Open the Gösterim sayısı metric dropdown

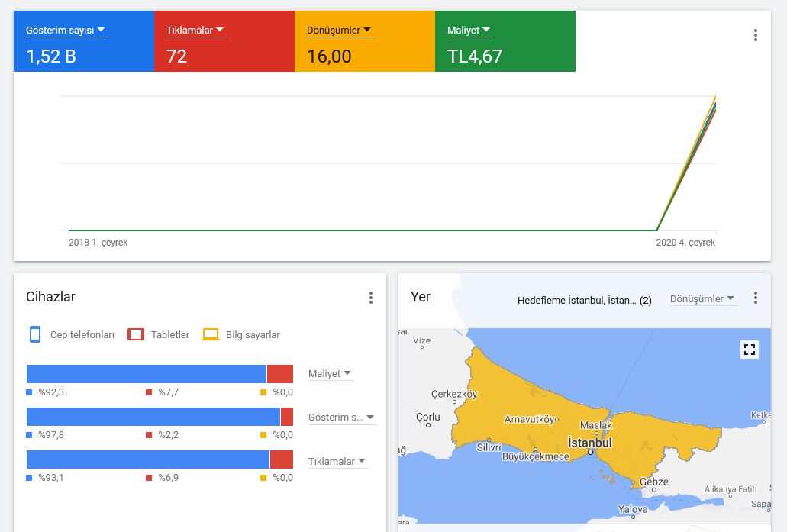click(x=66, y=30)
